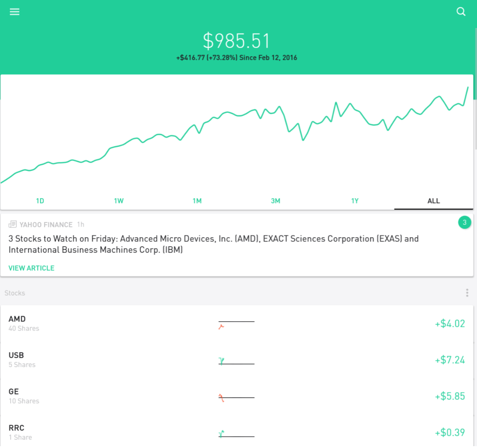Click the AMD mini sparkline chart

[236, 324]
